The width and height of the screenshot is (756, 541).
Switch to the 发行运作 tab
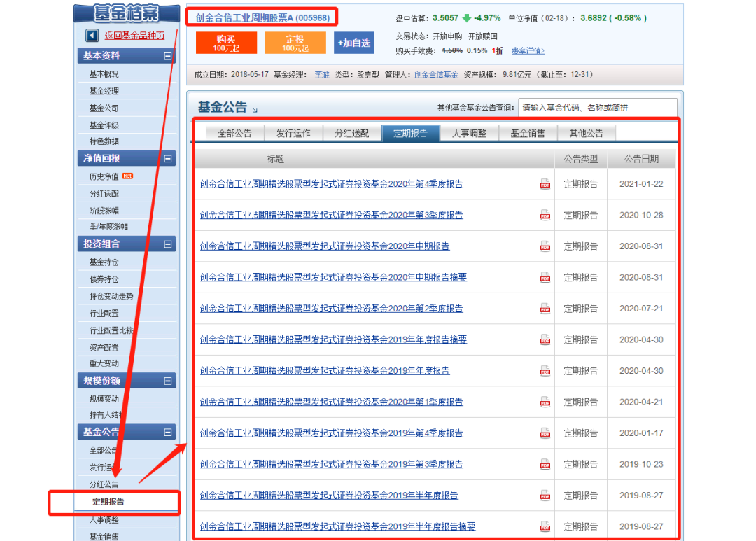(293, 133)
